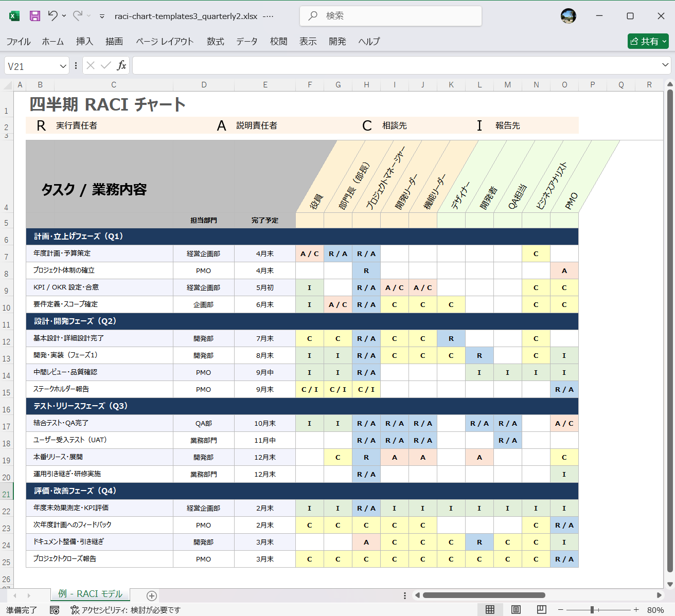Click the 評価・改善フェーズ (Q4) section row
Viewport: 675px width, 616px height.
(x=302, y=491)
